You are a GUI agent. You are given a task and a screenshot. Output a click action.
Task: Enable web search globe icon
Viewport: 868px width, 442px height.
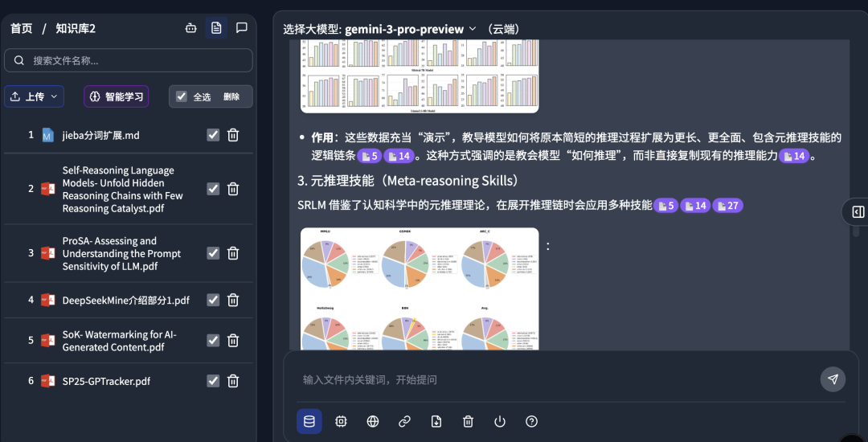coord(373,422)
